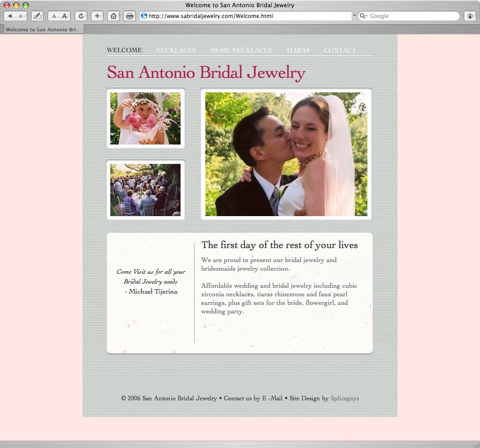
Task: Click the large bride and groom photo
Action: coord(286,154)
